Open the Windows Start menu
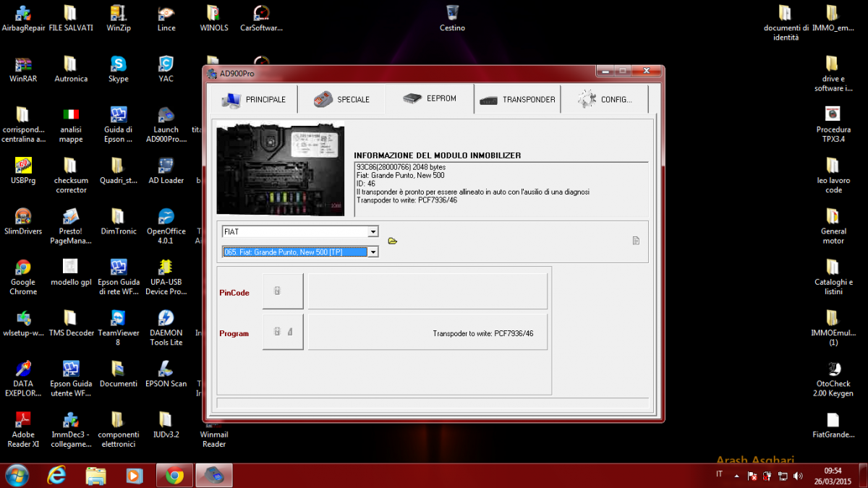The image size is (868, 488). pos(17,476)
